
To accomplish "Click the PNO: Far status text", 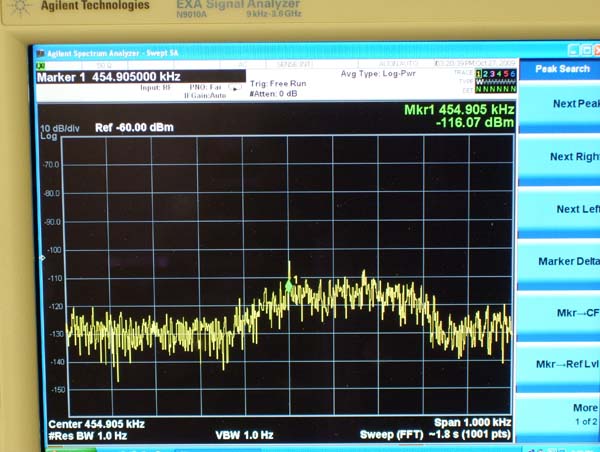I will [x=205, y=87].
